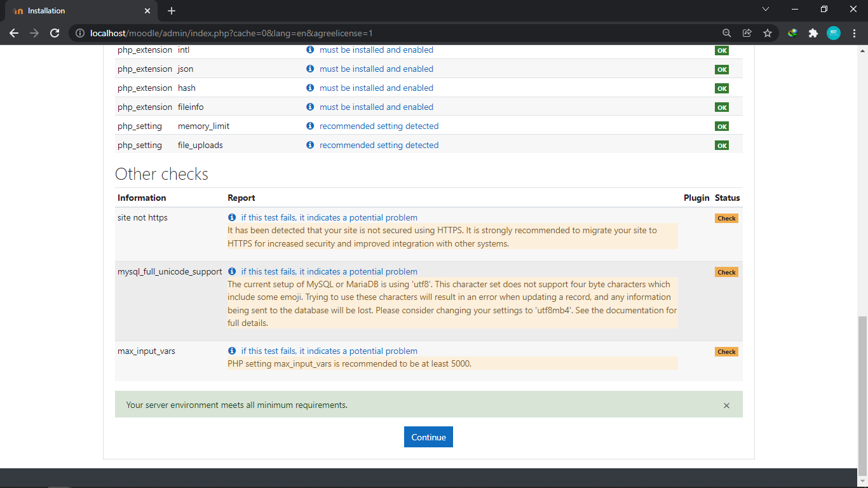Dismiss the minimum requirements notice
The width and height of the screenshot is (868, 488).
point(726,405)
